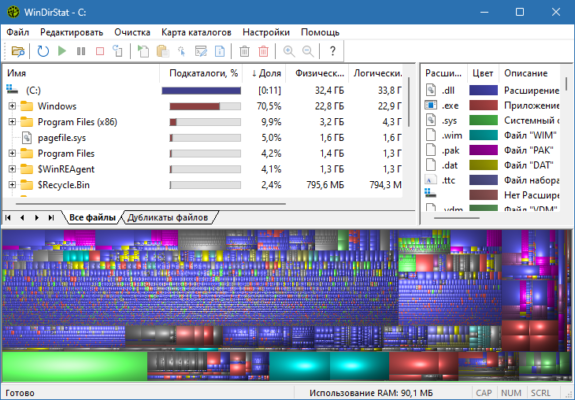Image resolution: width=575 pixels, height=400 pixels.
Task: Open the drive selection folder icon
Action: coord(18,51)
